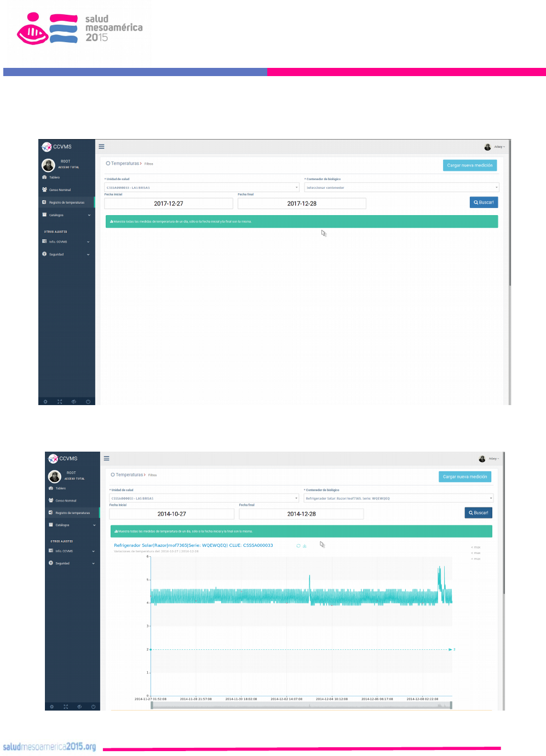Click fullscreen icon at upper screenshot sidebar bottom

tap(60, 402)
